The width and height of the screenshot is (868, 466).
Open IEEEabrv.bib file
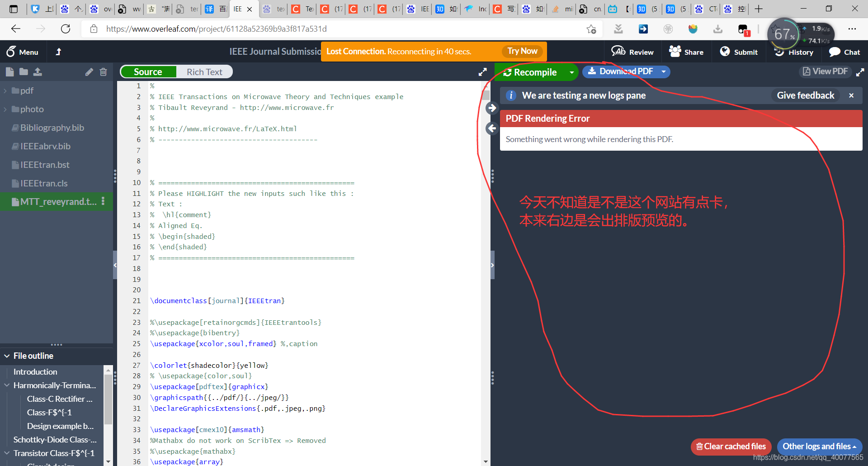pos(45,147)
